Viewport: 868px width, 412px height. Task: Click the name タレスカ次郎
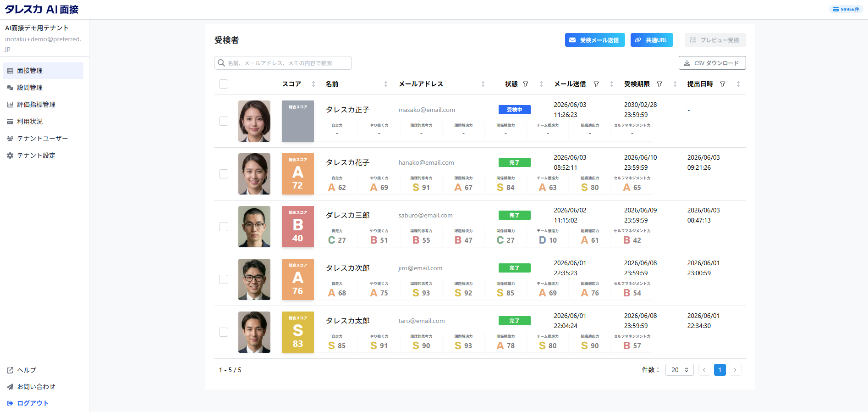point(348,268)
